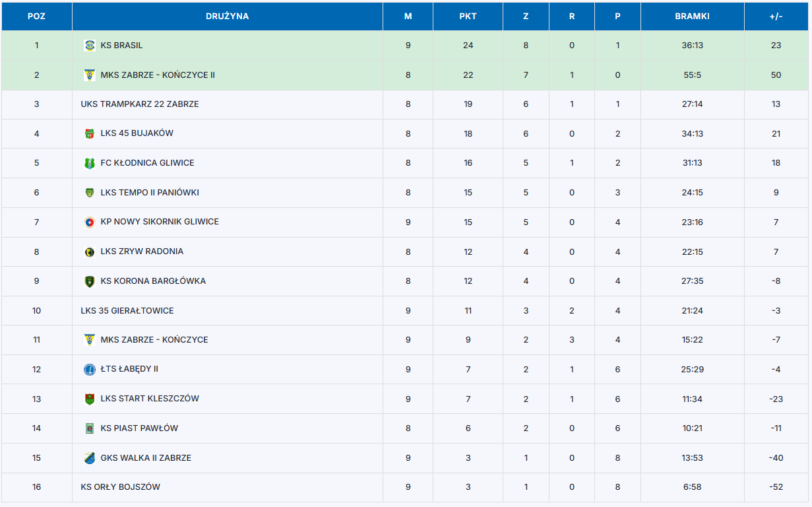
Task: Click the KS Piast Pawłów crest icon
Action: coord(90,428)
